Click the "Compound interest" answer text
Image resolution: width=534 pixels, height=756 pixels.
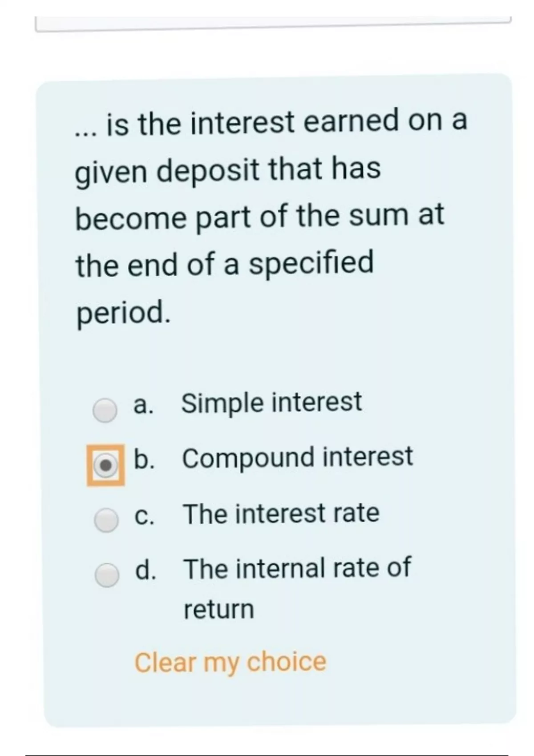tap(297, 457)
